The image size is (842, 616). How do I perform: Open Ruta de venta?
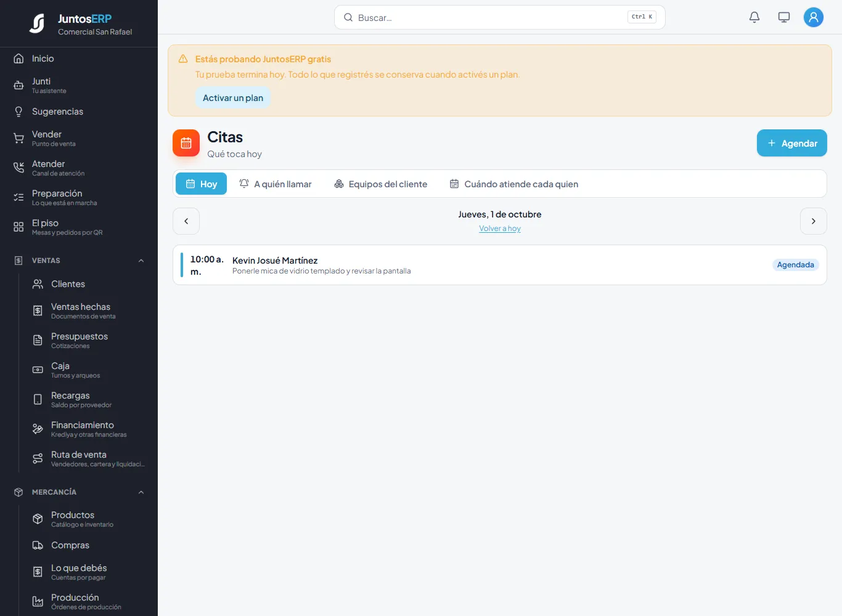click(x=88, y=458)
